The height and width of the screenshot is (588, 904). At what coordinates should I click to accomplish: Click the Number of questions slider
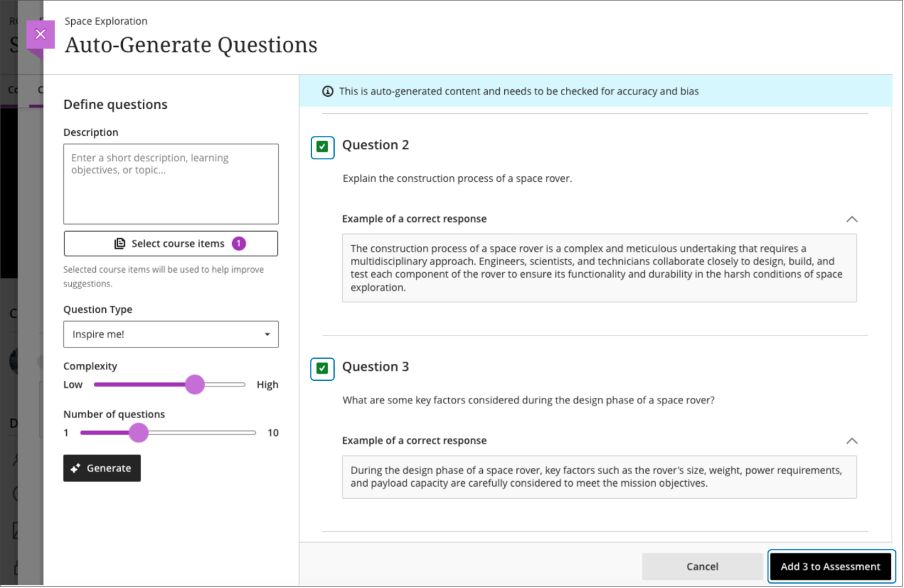click(x=139, y=433)
